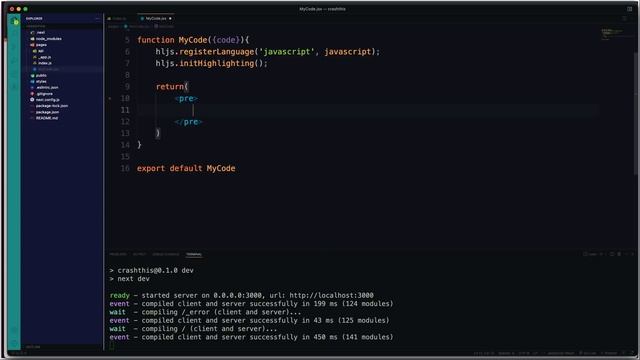Viewport: 640px width, 360px height.
Task: Click the http://localhost:3000 URL in terminal
Action: [331, 295]
